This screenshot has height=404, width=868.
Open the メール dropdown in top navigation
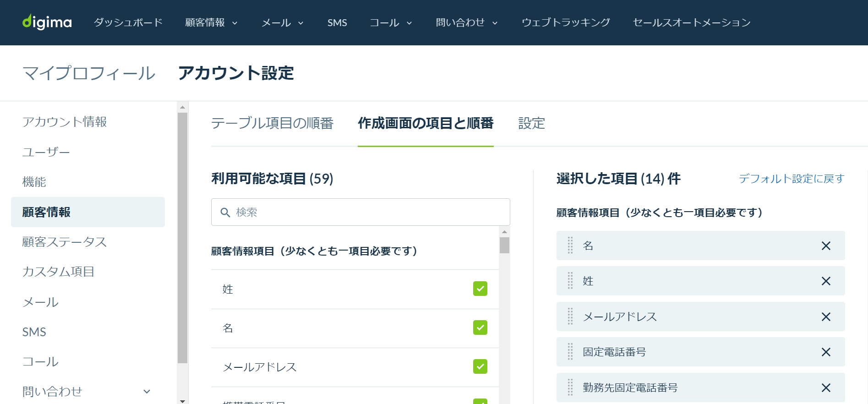[283, 22]
